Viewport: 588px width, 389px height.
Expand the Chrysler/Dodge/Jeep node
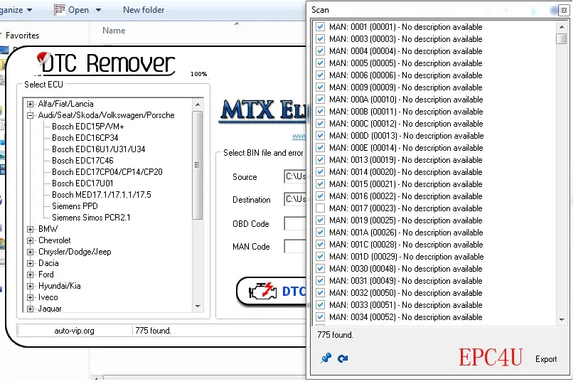click(31, 252)
